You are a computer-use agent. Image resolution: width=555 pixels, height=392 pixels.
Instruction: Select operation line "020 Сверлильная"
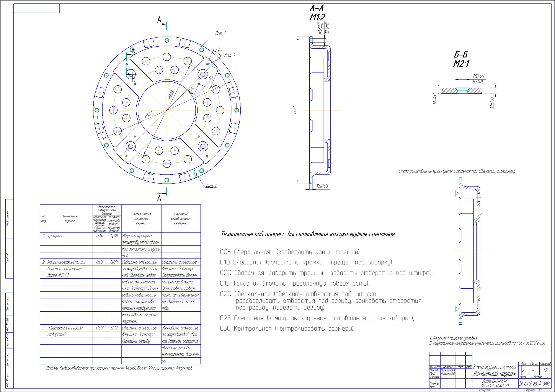tap(320, 301)
